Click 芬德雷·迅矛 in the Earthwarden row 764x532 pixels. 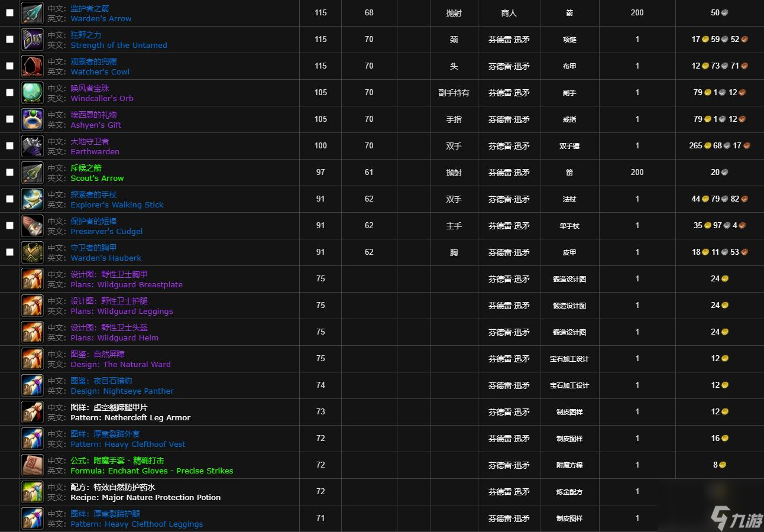[x=509, y=146]
